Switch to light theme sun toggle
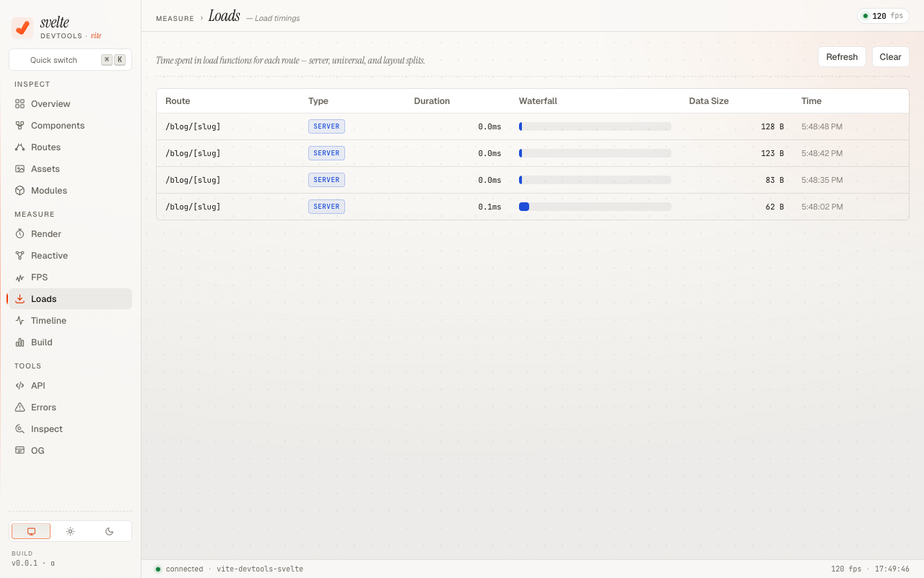The height and width of the screenshot is (578, 924). tap(70, 531)
